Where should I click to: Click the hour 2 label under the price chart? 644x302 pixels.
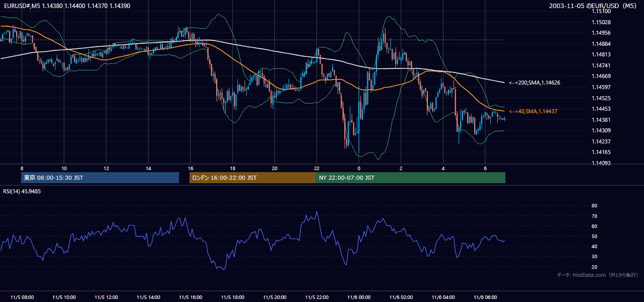click(x=401, y=168)
